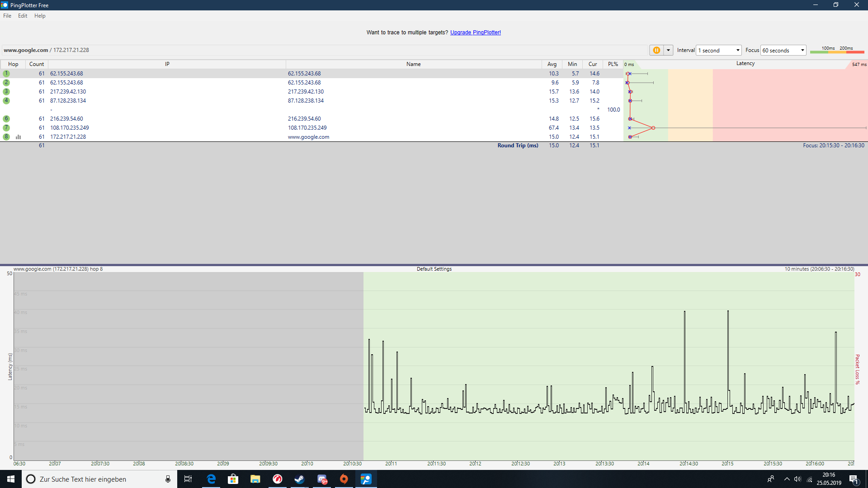Click the system tray volume icon
The height and width of the screenshot is (488, 868).
click(797, 479)
